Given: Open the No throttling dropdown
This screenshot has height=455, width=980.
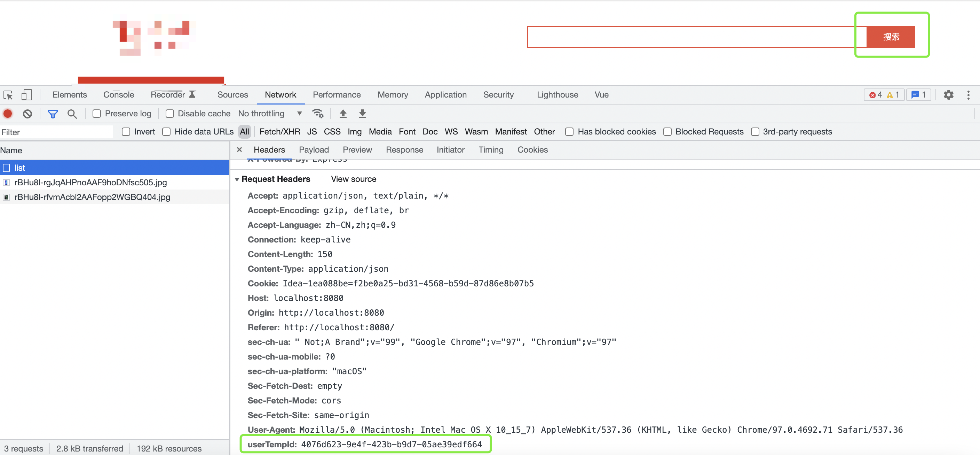Looking at the screenshot, I should 270,114.
